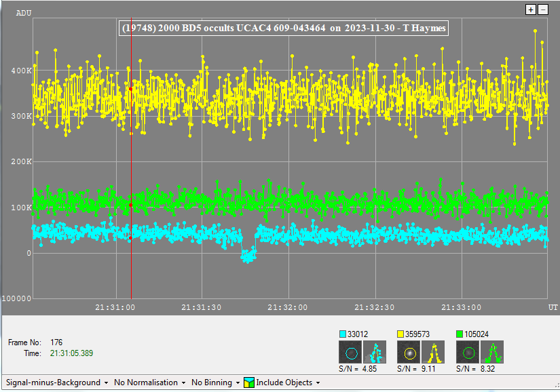Screen dimensions: 560x392
Task: Expand the No Normalisation dropdown
Action: click(x=150, y=383)
